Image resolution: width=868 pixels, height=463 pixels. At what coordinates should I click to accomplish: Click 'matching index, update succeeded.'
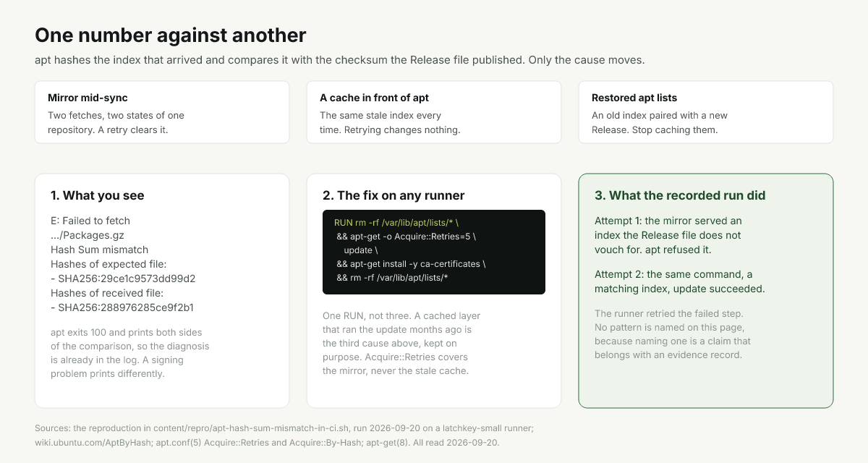point(680,289)
